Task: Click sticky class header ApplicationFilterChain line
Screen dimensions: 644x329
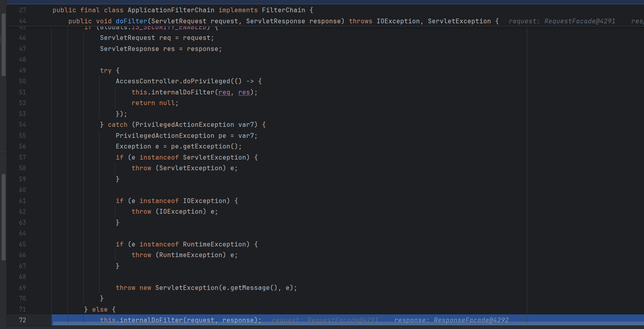Action: [x=171, y=10]
